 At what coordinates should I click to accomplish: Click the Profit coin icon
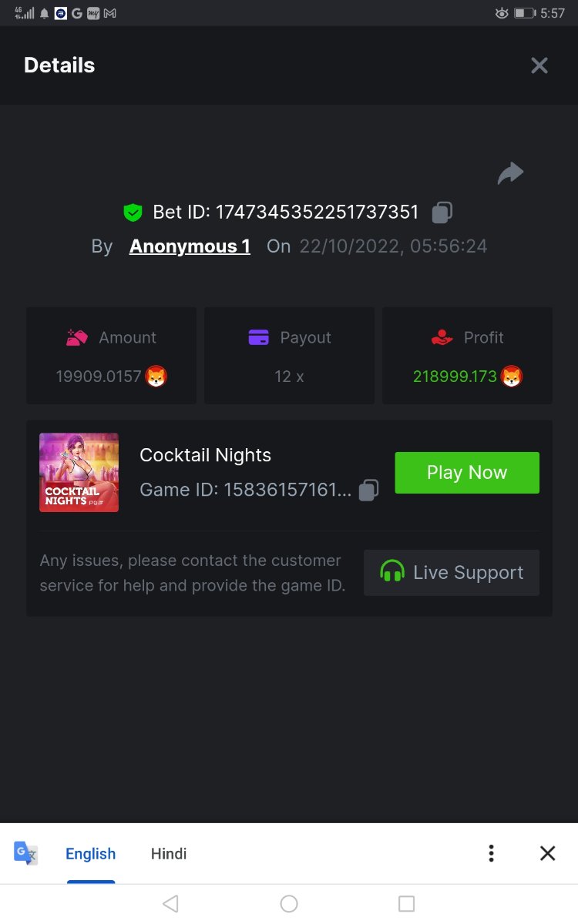(512, 377)
